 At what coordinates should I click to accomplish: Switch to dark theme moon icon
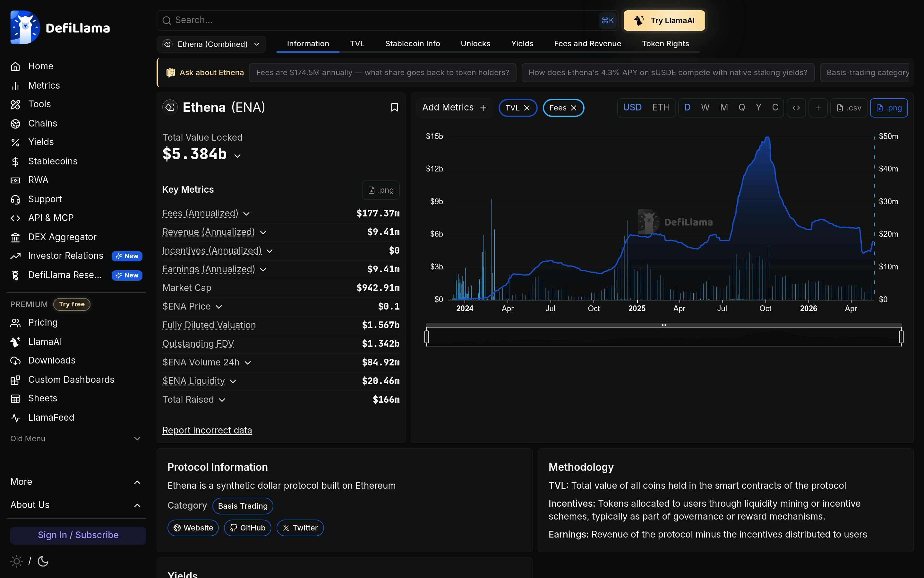(43, 561)
